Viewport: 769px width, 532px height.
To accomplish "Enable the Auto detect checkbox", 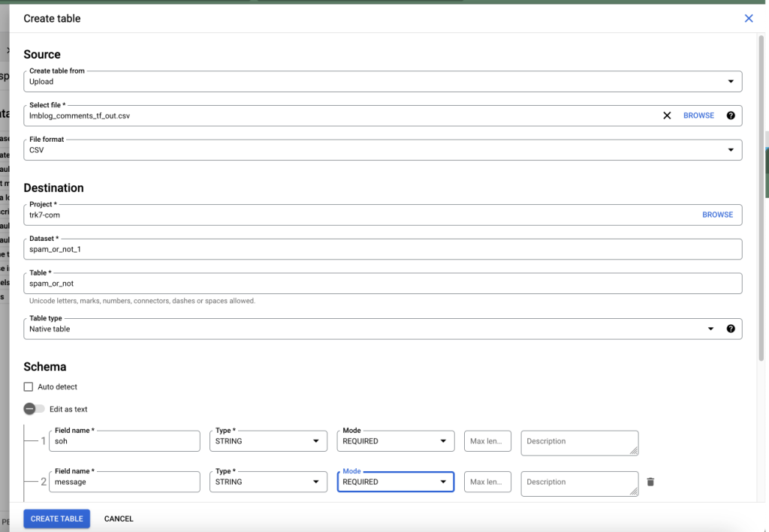I will tap(29, 386).
